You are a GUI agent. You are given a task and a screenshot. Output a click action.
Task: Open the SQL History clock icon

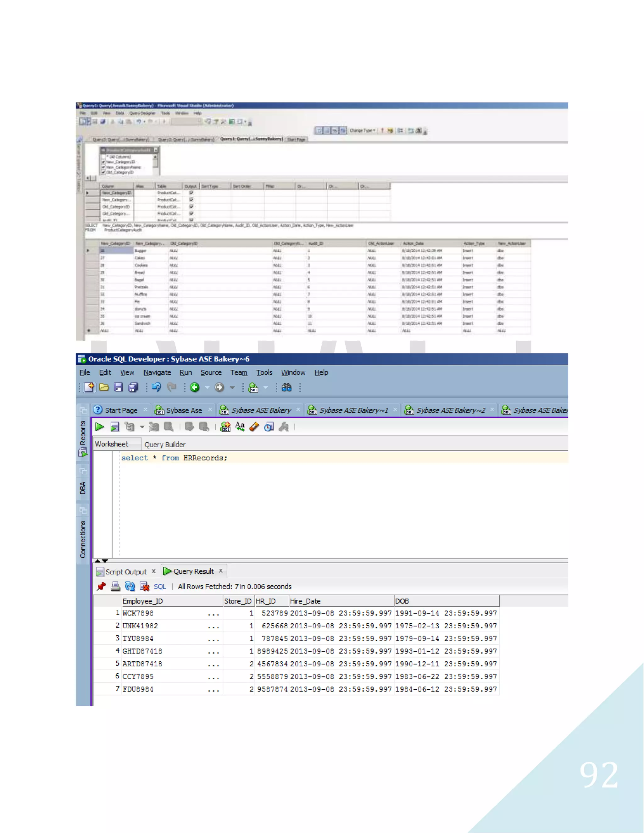point(269,427)
